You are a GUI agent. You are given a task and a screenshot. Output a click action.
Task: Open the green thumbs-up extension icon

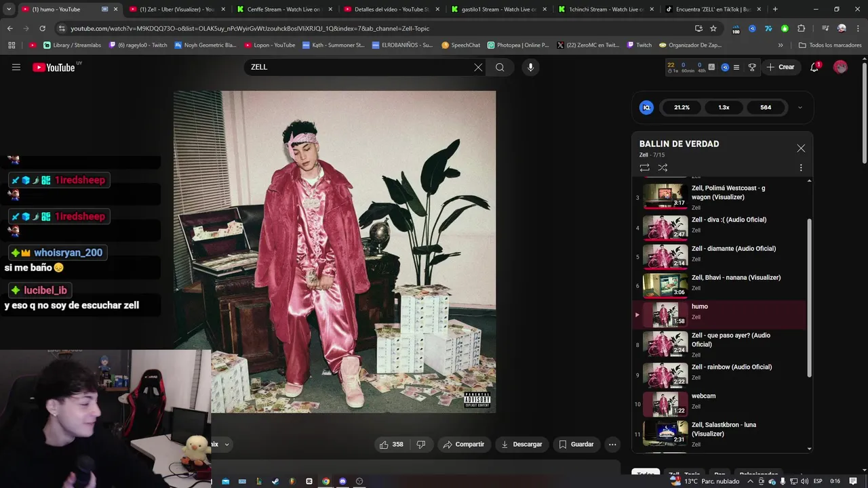(785, 28)
